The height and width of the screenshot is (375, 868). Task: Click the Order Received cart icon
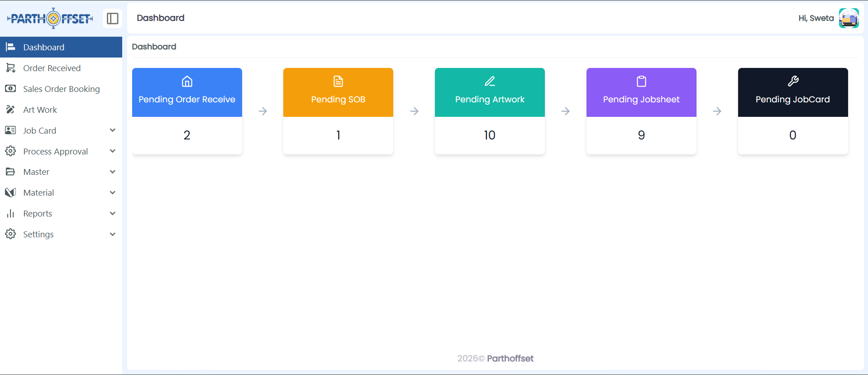tap(10, 68)
